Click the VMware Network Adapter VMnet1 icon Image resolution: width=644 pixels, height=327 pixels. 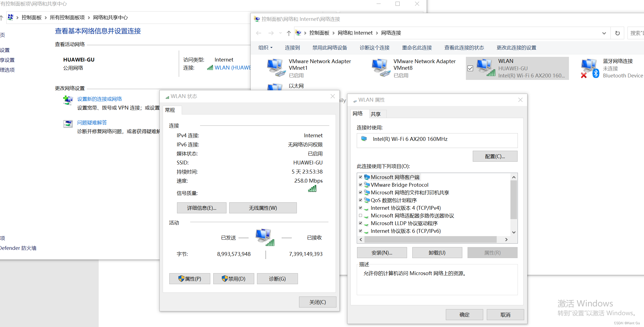tap(276, 68)
